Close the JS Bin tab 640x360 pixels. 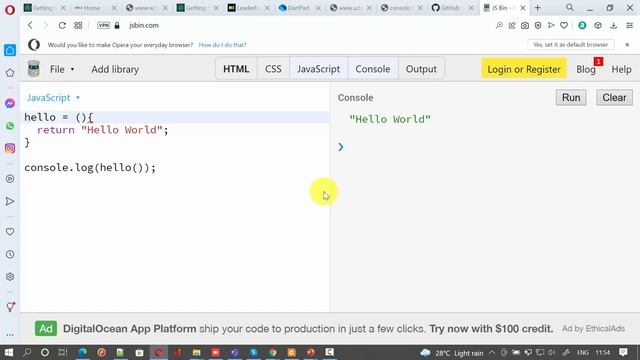pyautogui.click(x=522, y=8)
